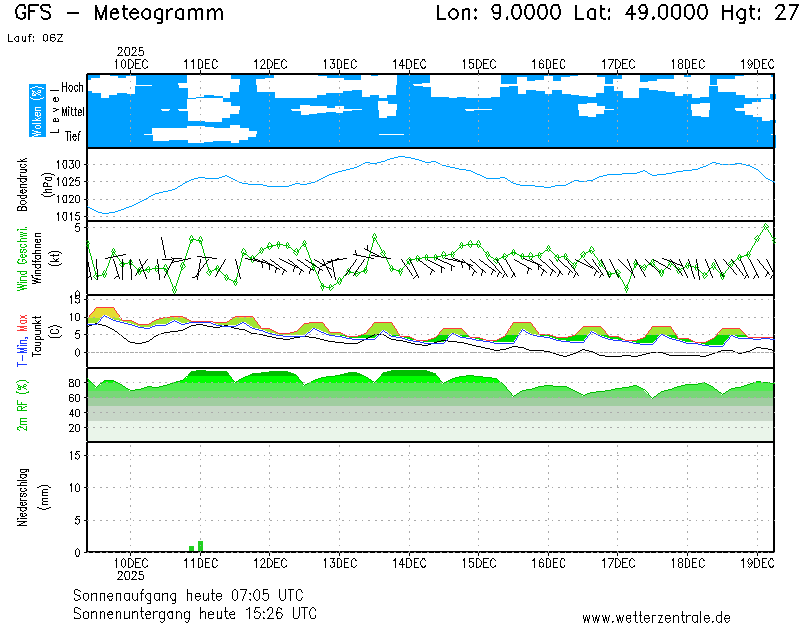Click the www.wetterzentrale.de link
Image resolution: width=800 pixels, height=625 pixels.
(x=656, y=618)
